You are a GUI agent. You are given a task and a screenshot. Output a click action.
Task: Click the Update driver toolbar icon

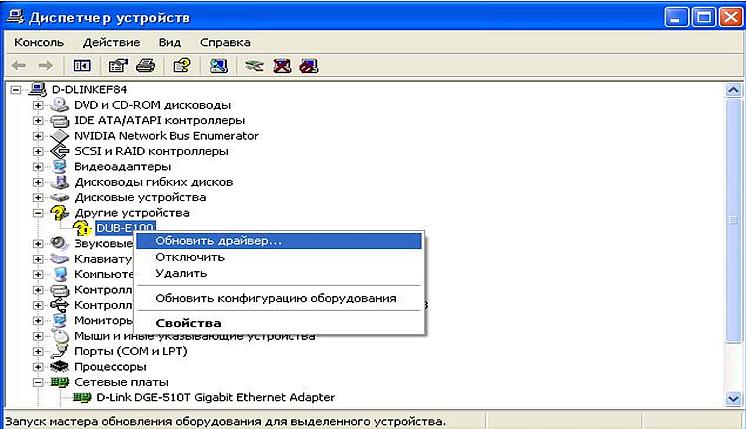click(x=254, y=66)
